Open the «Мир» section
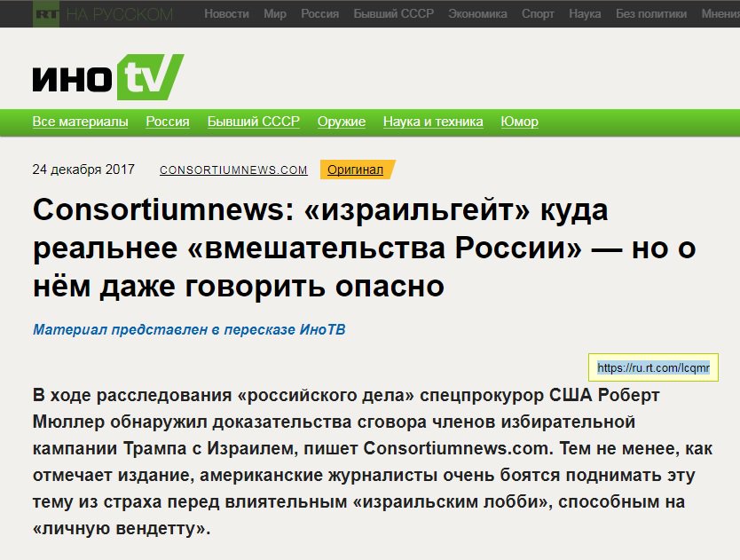 point(274,13)
